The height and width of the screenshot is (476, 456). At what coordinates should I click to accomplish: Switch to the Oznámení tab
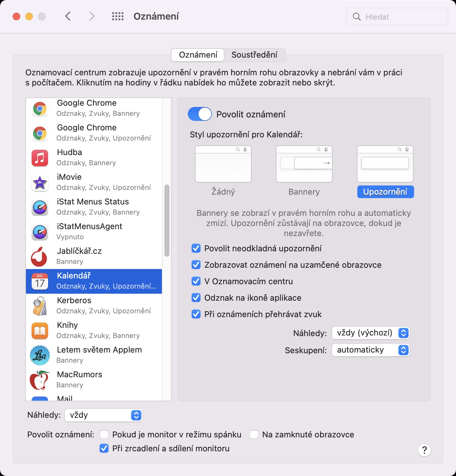tap(198, 55)
